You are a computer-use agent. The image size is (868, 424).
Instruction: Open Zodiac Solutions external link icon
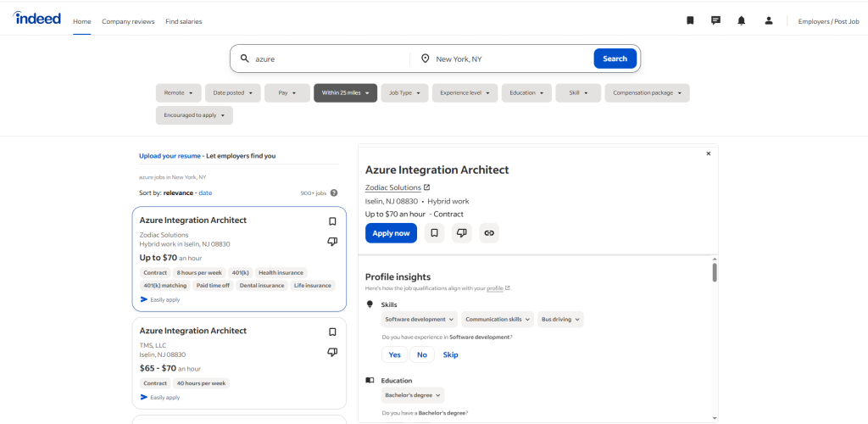(x=427, y=187)
